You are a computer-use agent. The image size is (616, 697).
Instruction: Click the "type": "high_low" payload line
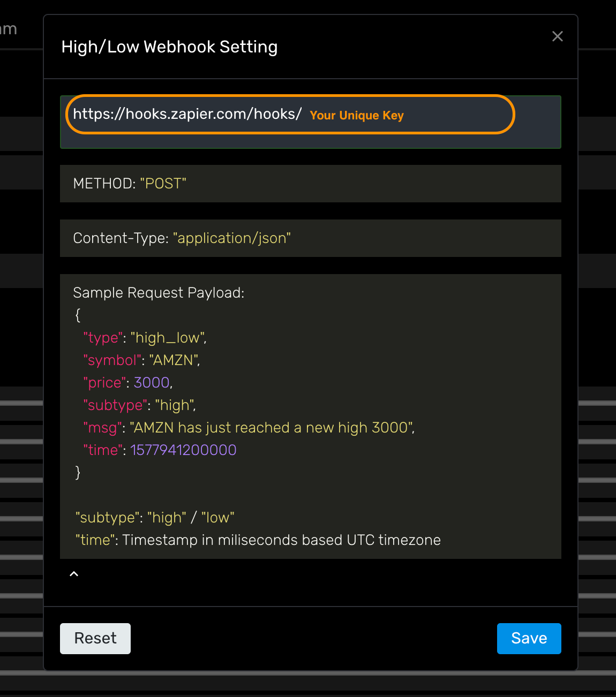pyautogui.click(x=145, y=338)
